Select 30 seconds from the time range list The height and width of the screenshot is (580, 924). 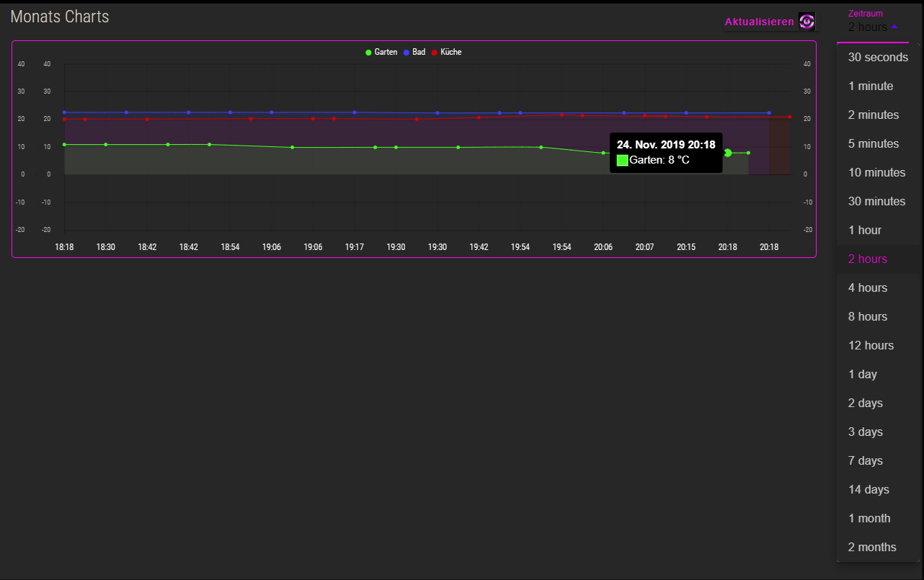tap(878, 57)
